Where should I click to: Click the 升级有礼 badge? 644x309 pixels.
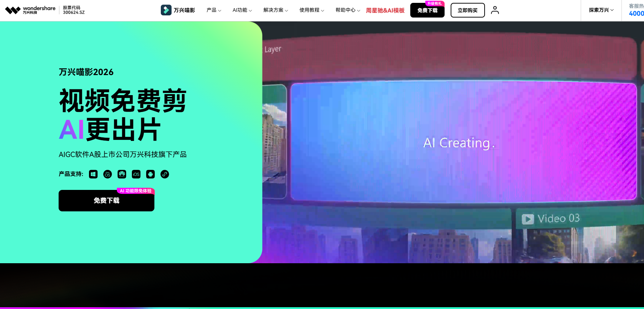[x=435, y=4]
